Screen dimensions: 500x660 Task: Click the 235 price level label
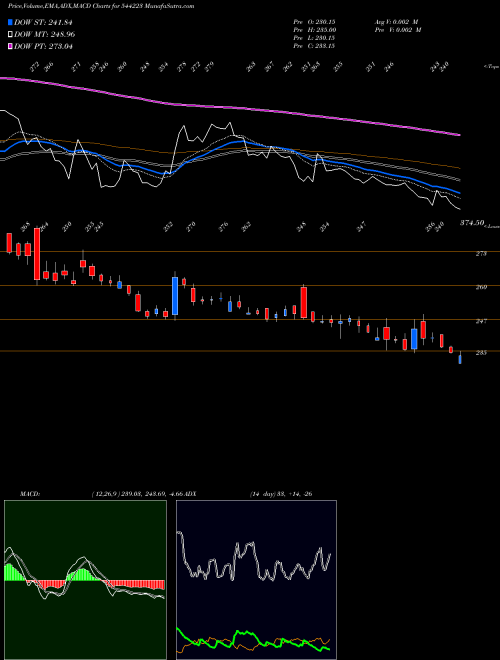pos(481,353)
